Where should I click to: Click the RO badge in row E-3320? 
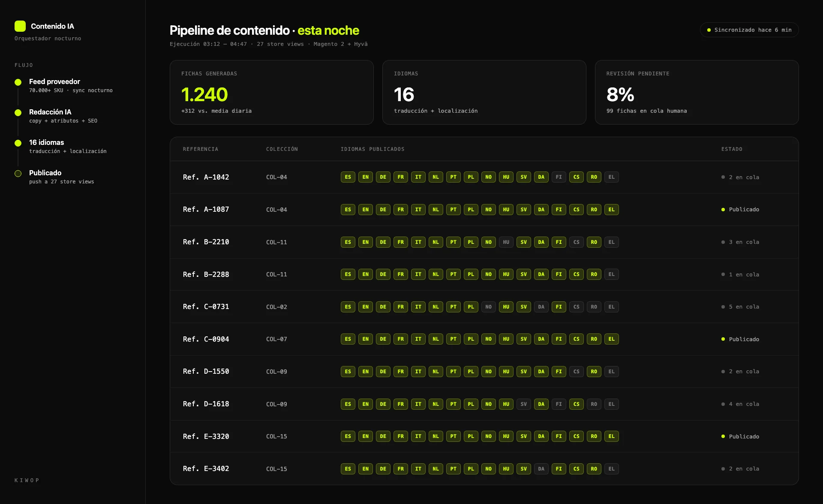[594, 436]
